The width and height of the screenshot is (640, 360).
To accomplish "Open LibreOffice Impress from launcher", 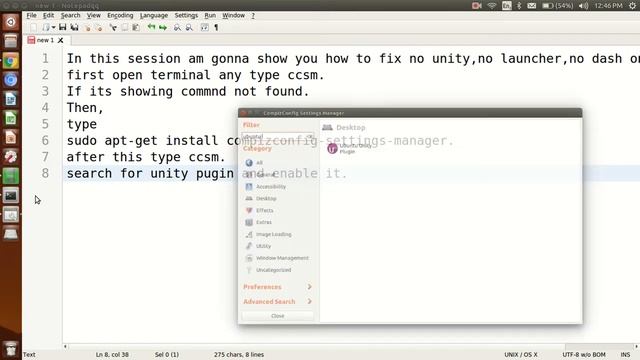I will [11, 138].
